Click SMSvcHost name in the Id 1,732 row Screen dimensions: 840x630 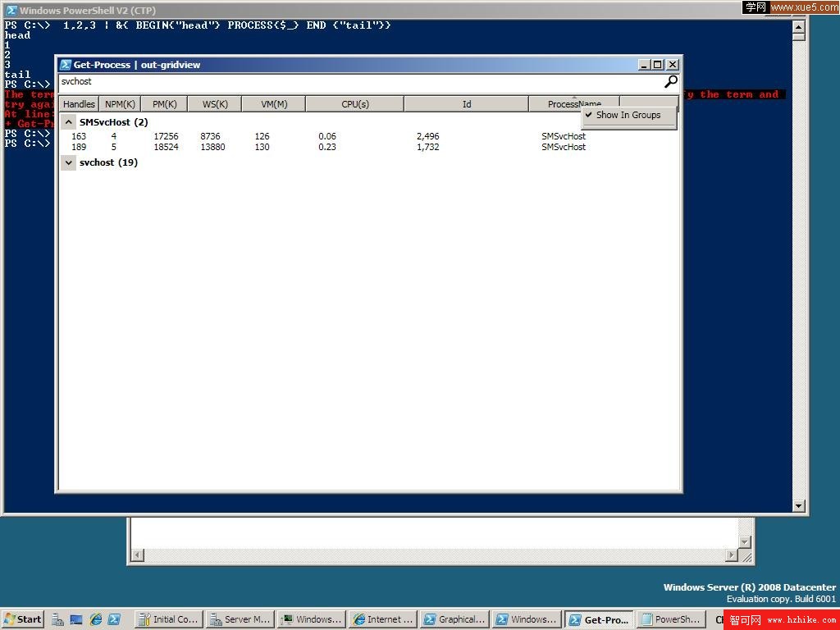564,147
